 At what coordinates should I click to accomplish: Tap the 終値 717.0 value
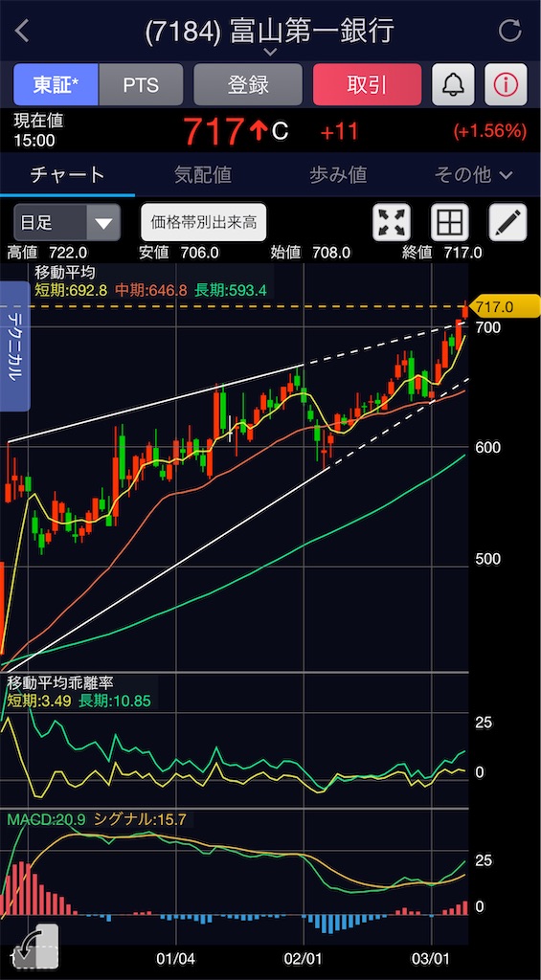point(440,253)
